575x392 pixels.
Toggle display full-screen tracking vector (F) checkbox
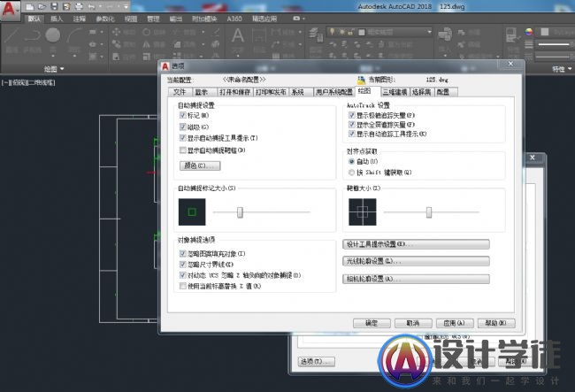pyautogui.click(x=352, y=125)
